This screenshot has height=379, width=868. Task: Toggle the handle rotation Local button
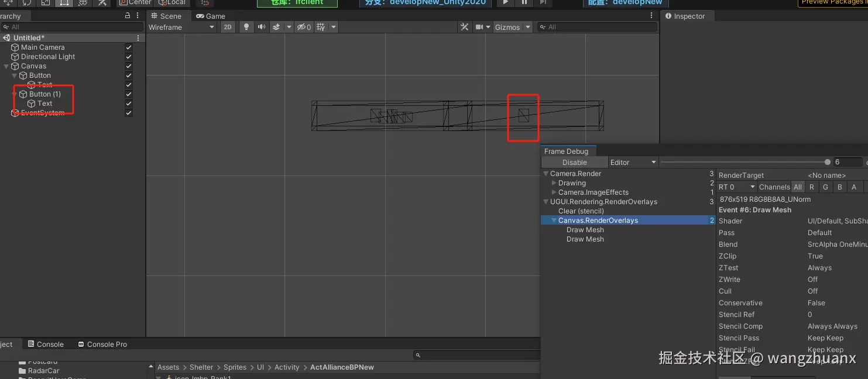pos(171,2)
